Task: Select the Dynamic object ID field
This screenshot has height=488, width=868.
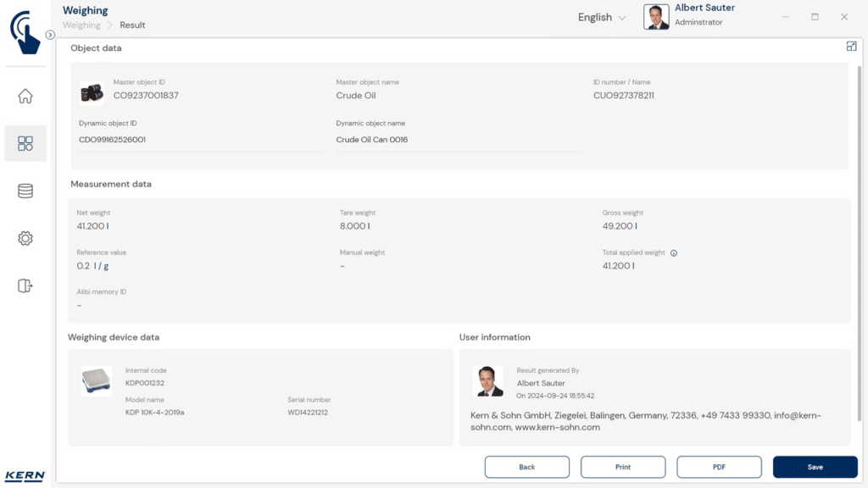Action: point(201,140)
